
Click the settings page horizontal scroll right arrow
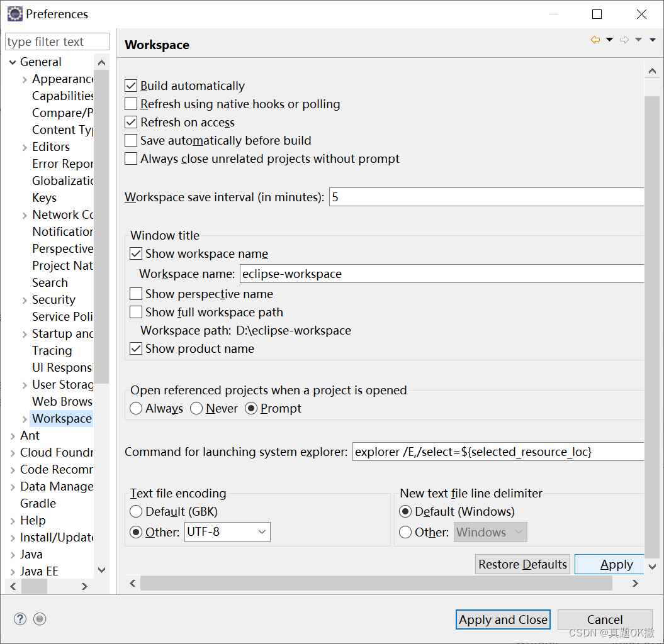coord(635,584)
